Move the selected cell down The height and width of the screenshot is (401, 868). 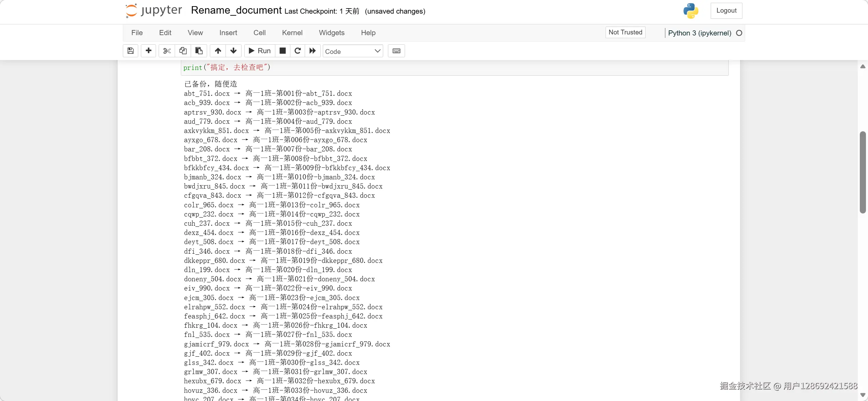point(233,50)
